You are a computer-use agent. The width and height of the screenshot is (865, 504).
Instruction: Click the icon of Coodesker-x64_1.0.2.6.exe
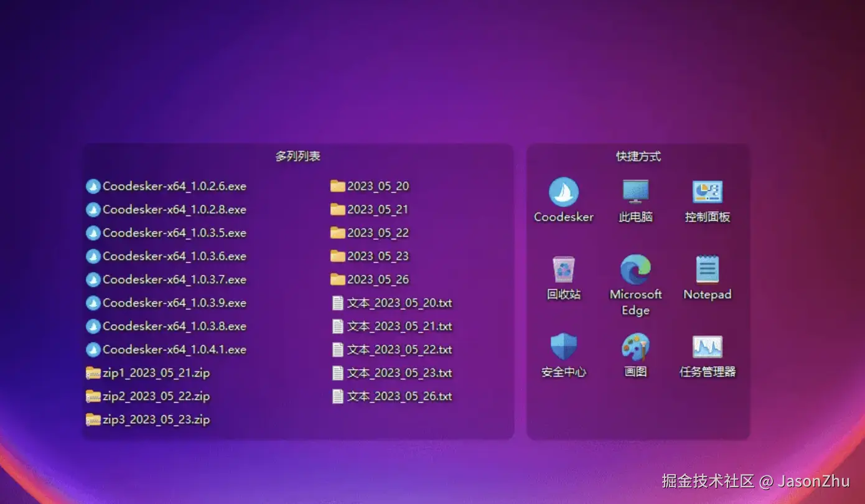click(x=93, y=186)
